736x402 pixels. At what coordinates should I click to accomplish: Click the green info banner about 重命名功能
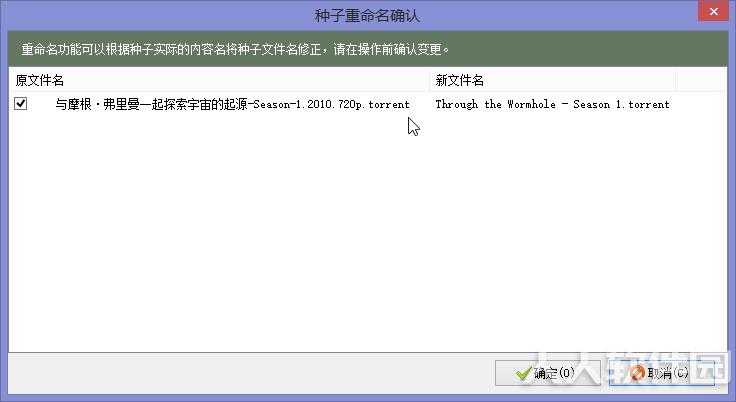pos(368,49)
